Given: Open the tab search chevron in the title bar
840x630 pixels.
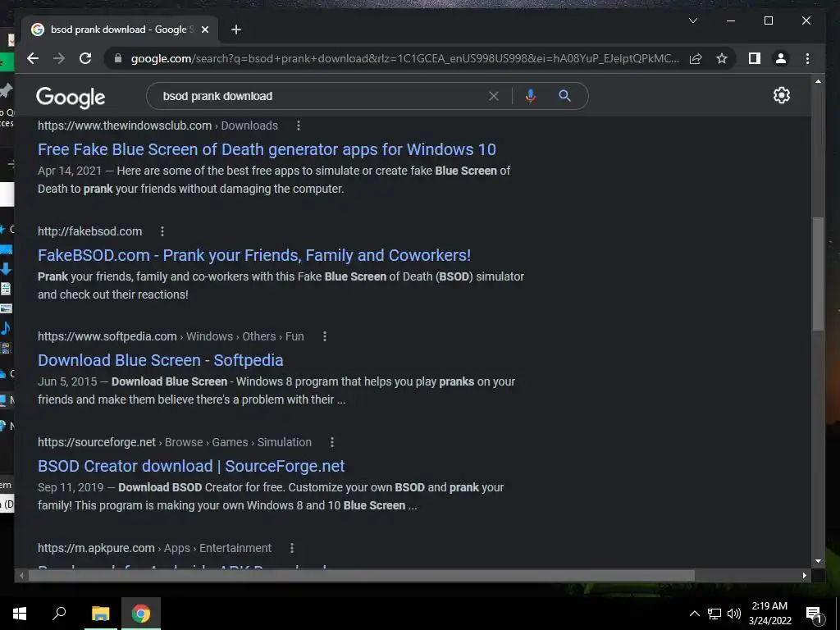Looking at the screenshot, I should [692, 21].
